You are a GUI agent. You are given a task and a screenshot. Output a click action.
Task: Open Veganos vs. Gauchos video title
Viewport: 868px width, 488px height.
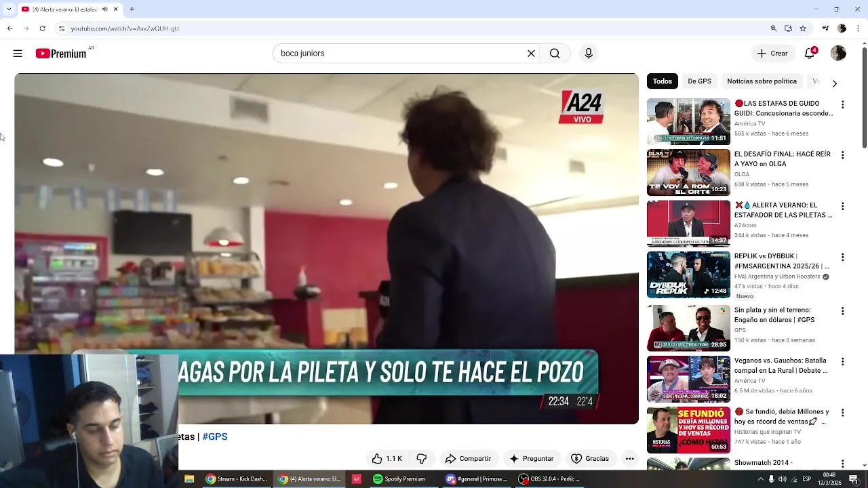click(x=781, y=365)
